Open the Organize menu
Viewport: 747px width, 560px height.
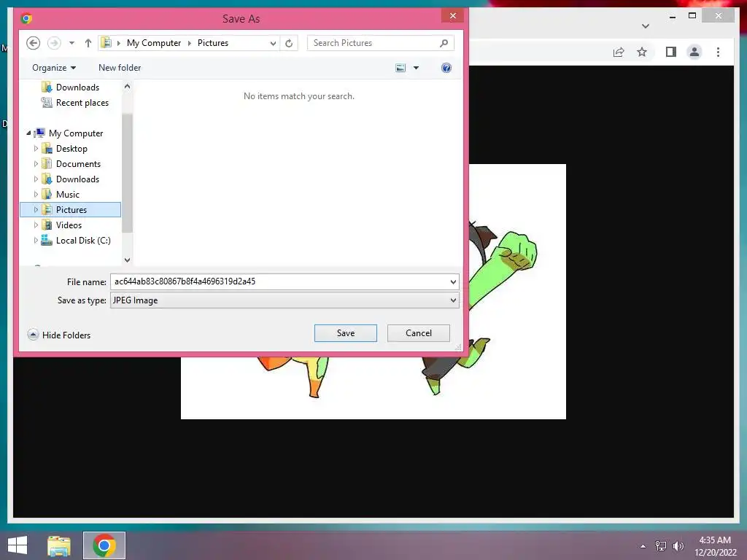54,68
